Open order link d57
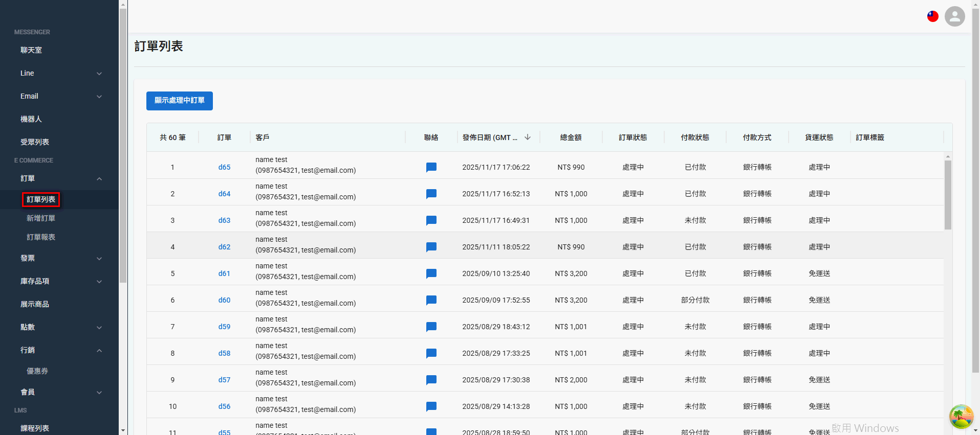Viewport: 980px width, 435px height. pos(224,380)
